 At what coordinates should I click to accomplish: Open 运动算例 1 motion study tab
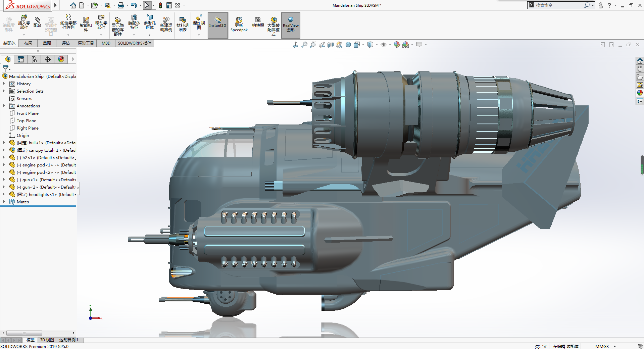click(x=69, y=340)
